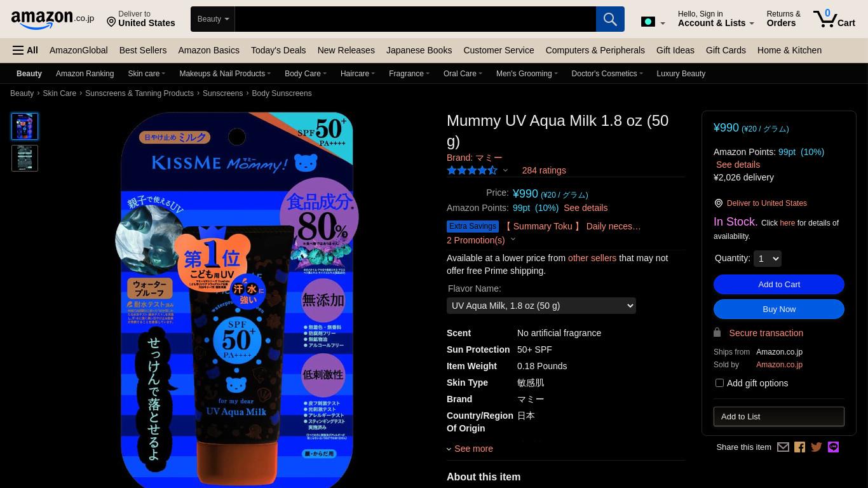Image resolution: width=868 pixels, height=488 pixels.
Task: Open Computers & Peripherals
Action: [595, 50]
